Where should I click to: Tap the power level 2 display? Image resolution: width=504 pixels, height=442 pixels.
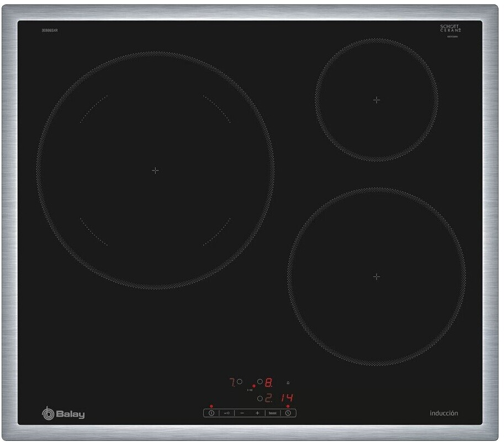point(269,398)
